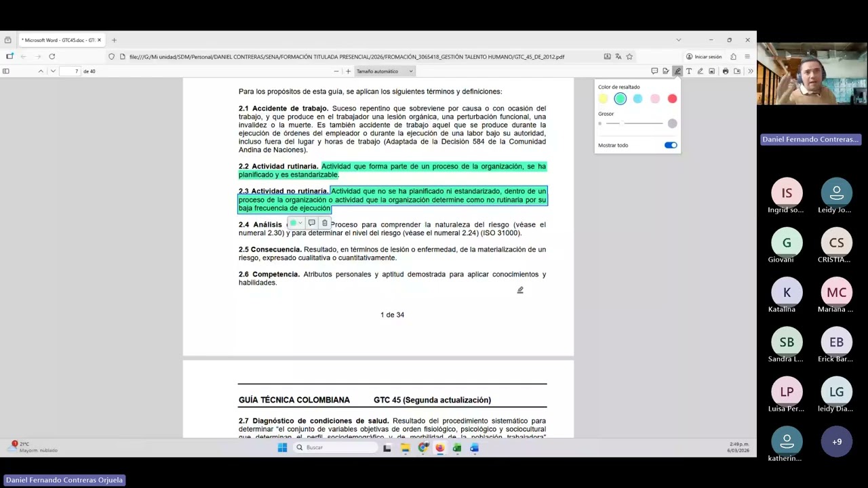
Task: Open more PDF tools chevron menu
Action: 750,71
